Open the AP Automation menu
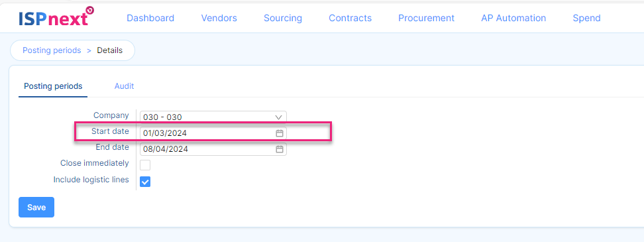Image resolution: width=644 pixels, height=242 pixels. pyautogui.click(x=513, y=18)
